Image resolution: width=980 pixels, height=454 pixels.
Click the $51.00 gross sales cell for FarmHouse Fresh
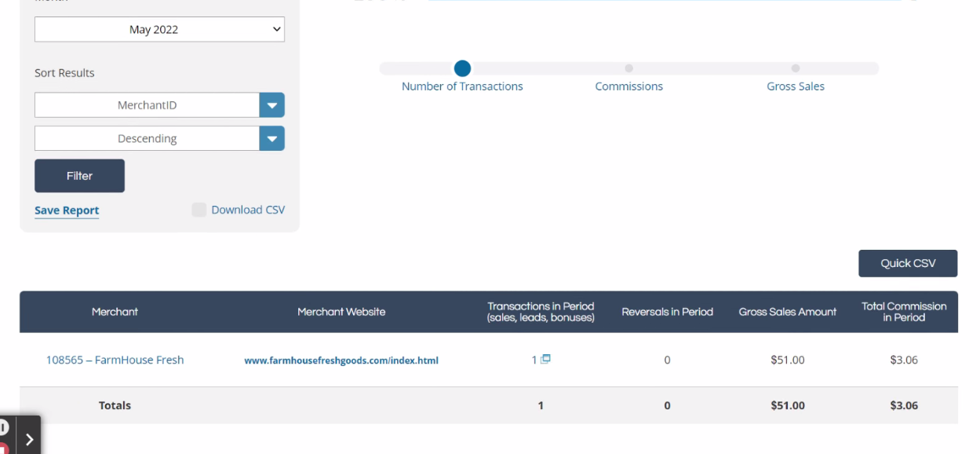coord(787,360)
